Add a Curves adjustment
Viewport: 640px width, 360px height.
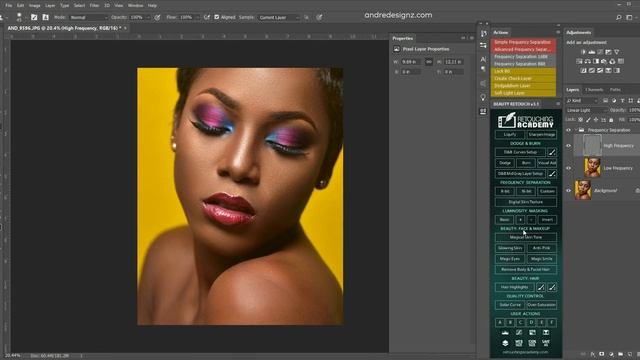tap(600, 52)
